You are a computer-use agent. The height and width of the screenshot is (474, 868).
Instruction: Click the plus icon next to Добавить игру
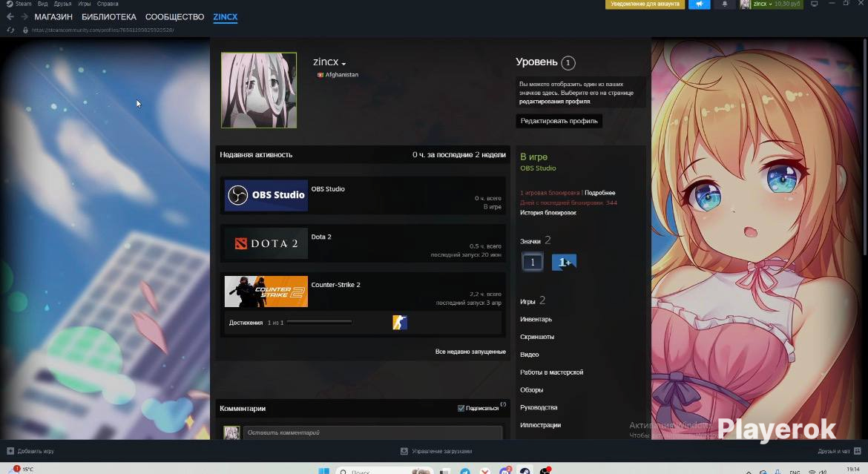click(10, 451)
